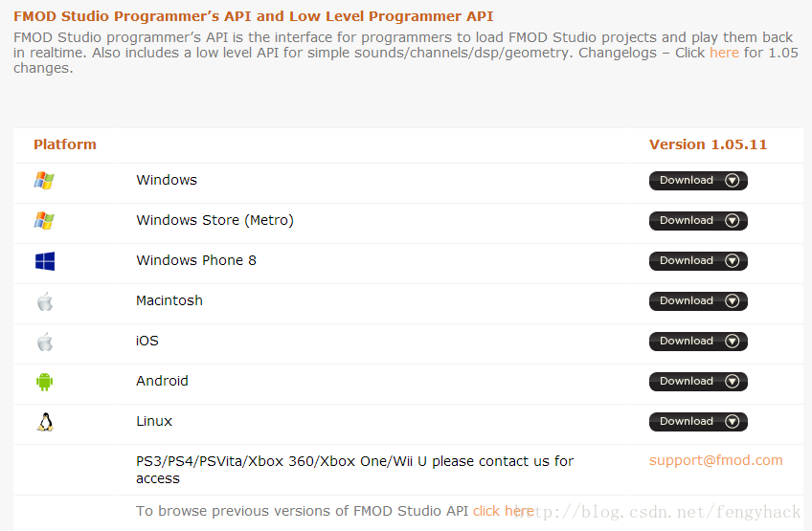Select the 'Windows Phone 8' platform text
Viewport: 812px width, 531px height.
[196, 260]
